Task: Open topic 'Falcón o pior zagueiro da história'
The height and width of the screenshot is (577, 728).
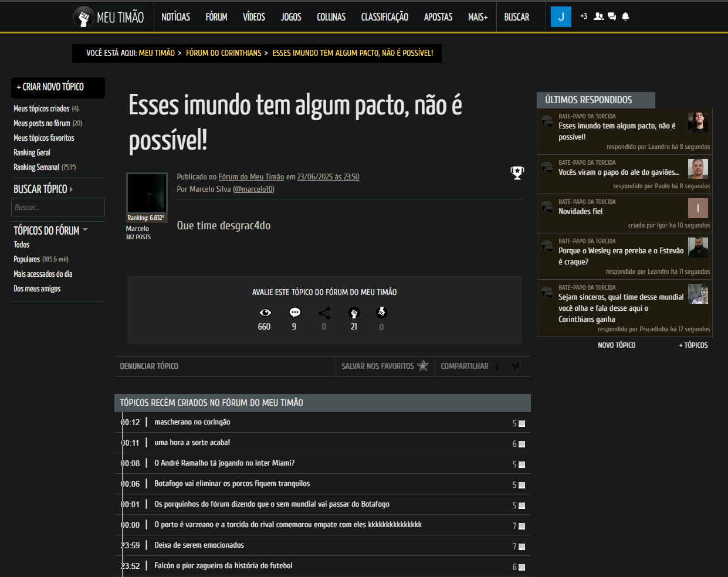Action: coord(224,565)
